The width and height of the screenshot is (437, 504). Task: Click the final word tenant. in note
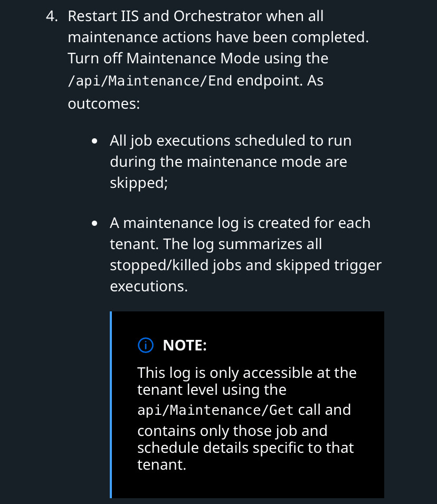tap(161, 465)
